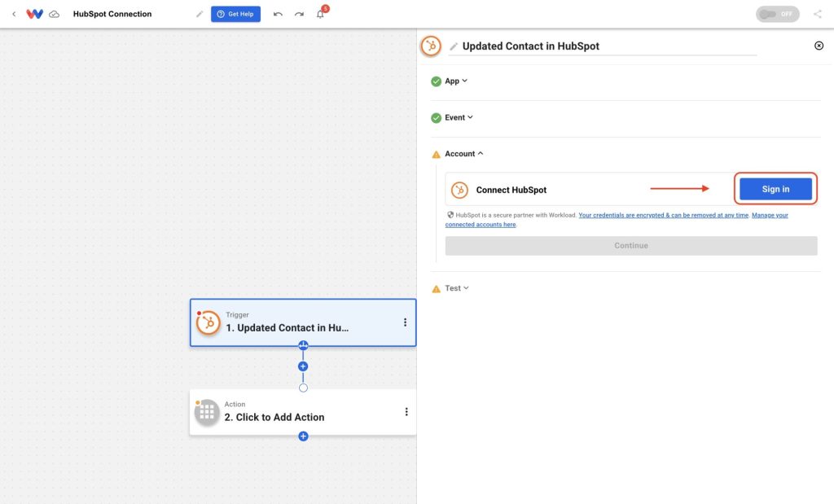Click the HubSpot icon beside Connect HubSpot
Image resolution: width=834 pixels, height=504 pixels.
(459, 190)
